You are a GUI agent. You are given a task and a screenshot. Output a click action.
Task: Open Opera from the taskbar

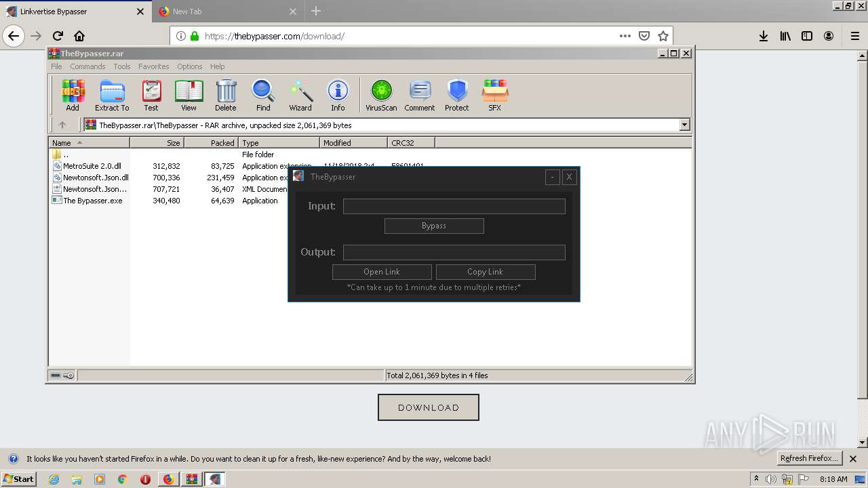(x=145, y=479)
